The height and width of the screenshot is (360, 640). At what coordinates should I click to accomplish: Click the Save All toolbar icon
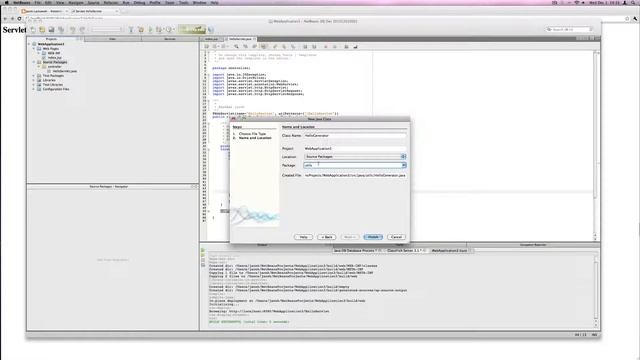pyautogui.click(x=61, y=29)
